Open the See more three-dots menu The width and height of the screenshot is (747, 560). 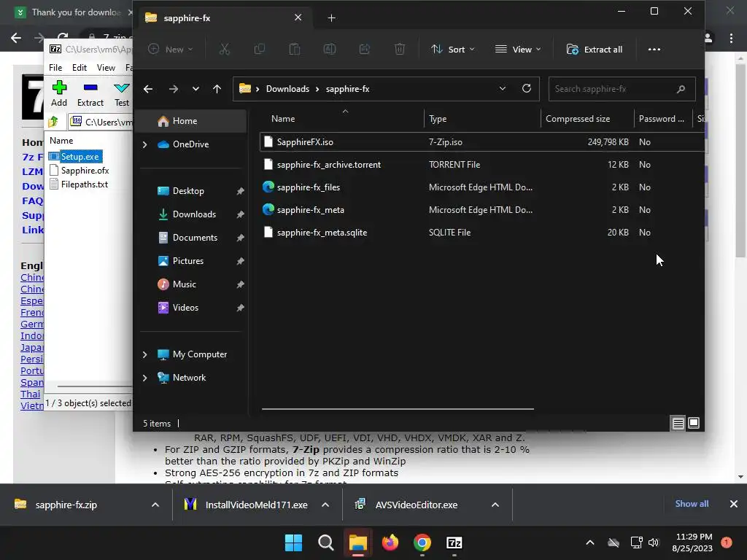[654, 49]
